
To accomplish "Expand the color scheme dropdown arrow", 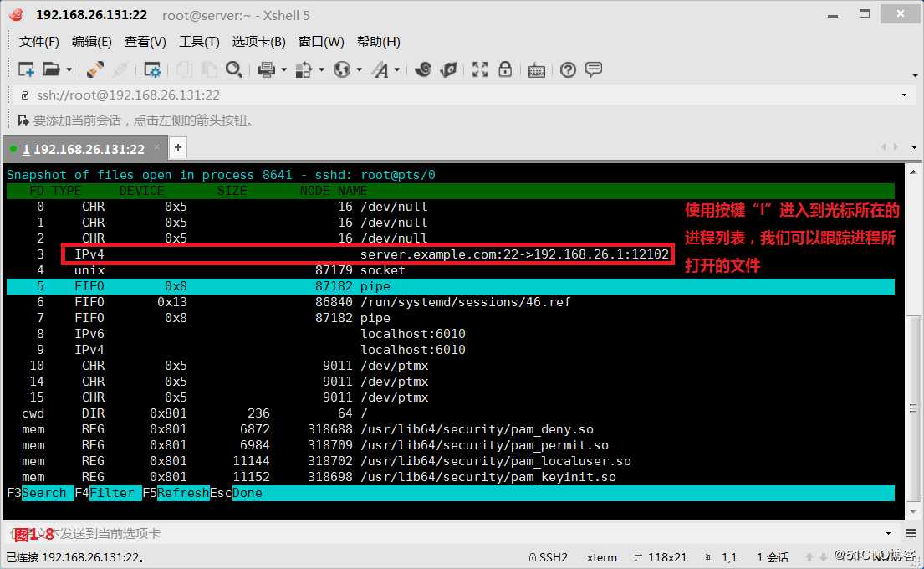I will pyautogui.click(x=321, y=70).
